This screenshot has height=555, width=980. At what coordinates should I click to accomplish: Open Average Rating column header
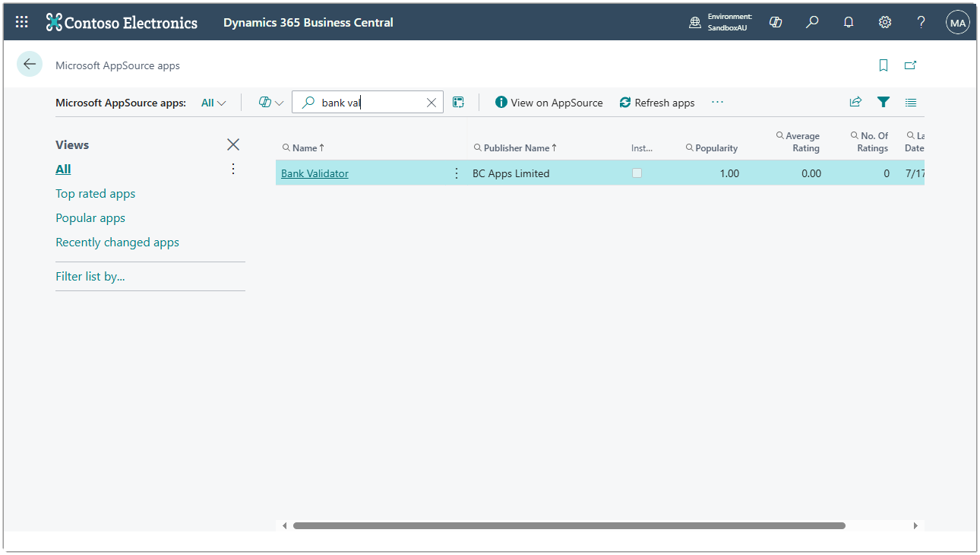coord(798,141)
